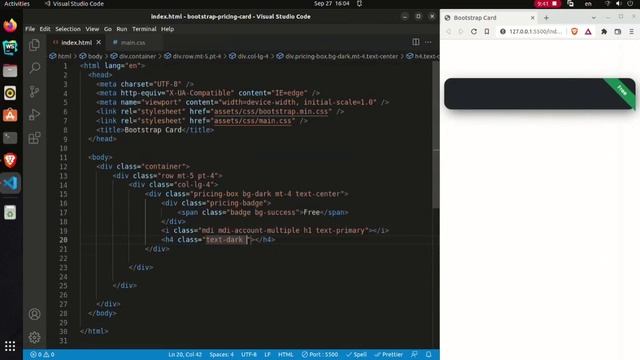Reload the page in Brave browser

pos(473,31)
